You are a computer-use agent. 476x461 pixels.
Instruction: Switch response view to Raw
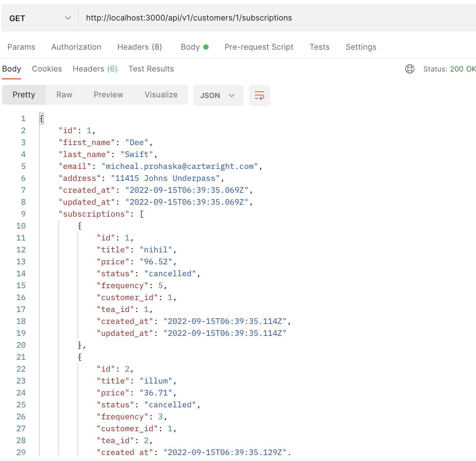pyautogui.click(x=64, y=95)
